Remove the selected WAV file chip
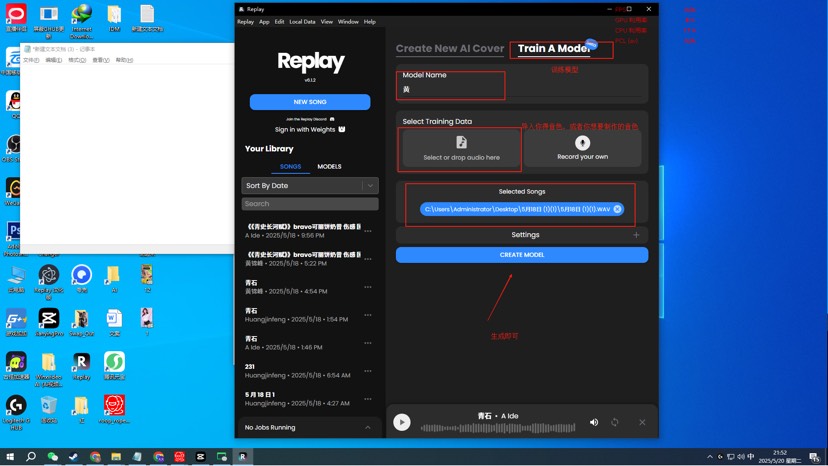 pyautogui.click(x=617, y=209)
